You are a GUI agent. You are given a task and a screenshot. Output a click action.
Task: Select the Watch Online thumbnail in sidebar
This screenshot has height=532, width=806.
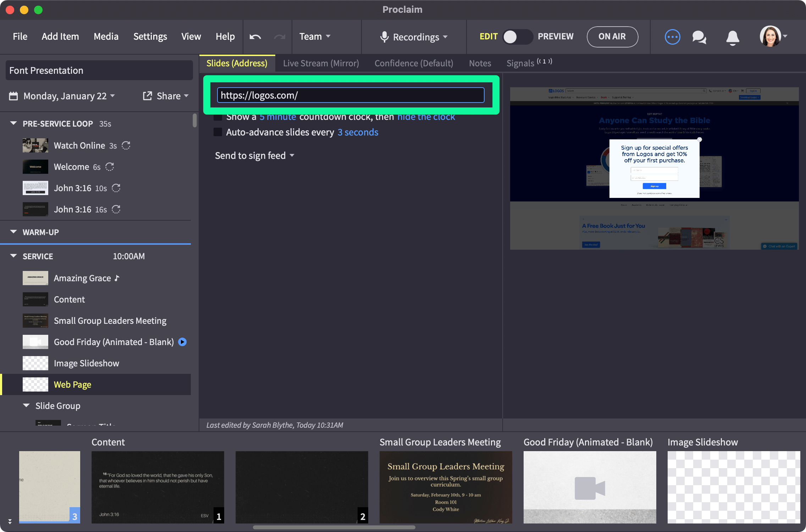tap(35, 145)
